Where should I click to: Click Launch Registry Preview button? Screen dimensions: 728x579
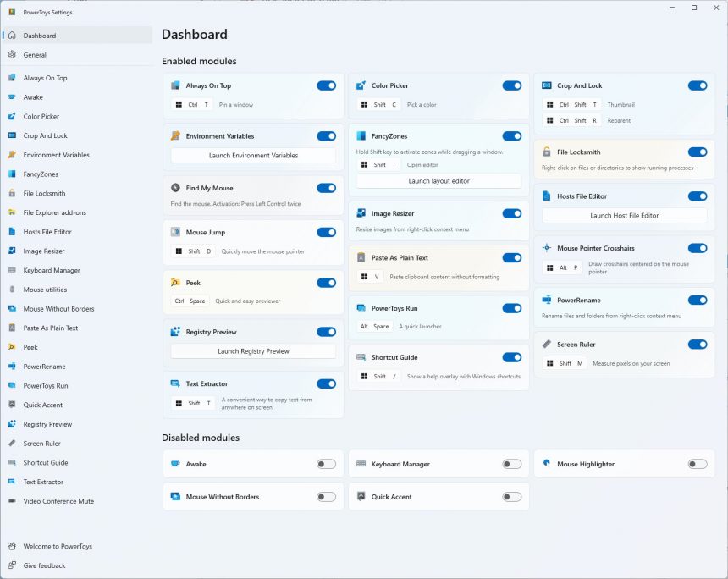pos(253,351)
